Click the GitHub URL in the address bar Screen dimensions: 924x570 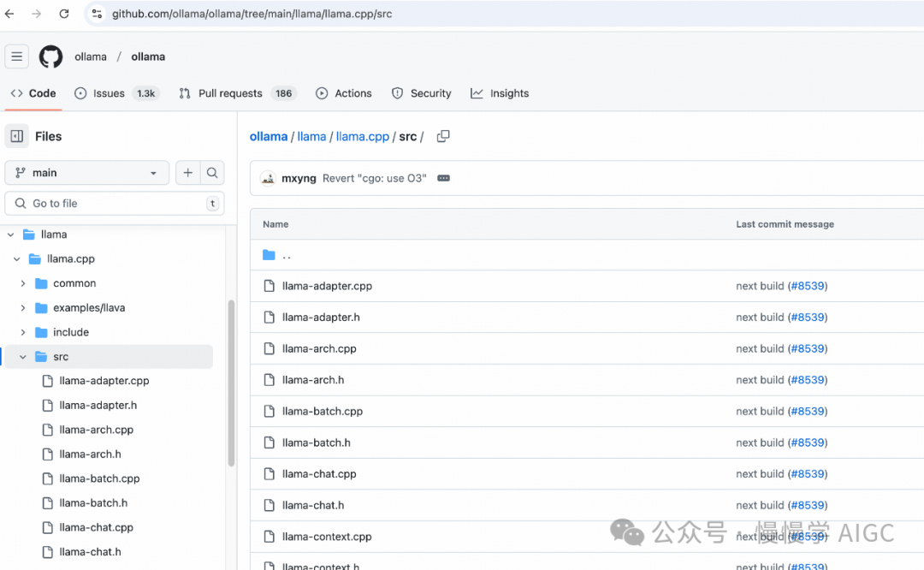[x=252, y=14]
